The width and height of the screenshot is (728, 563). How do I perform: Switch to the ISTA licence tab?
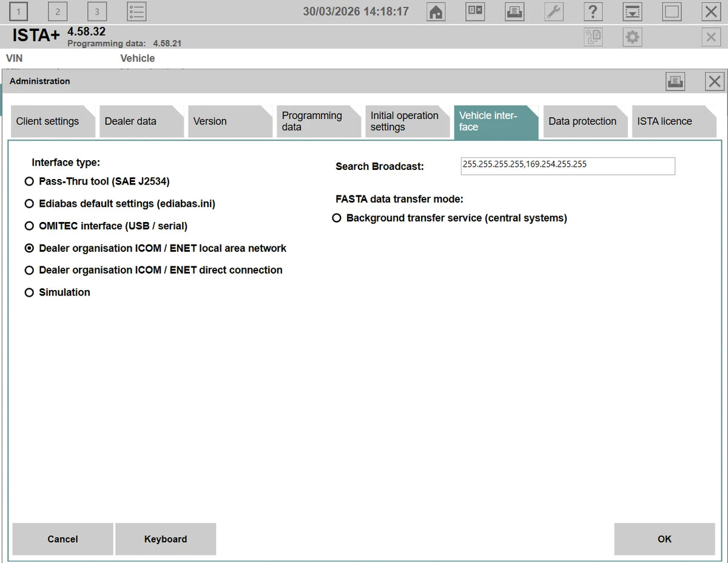tap(673, 121)
